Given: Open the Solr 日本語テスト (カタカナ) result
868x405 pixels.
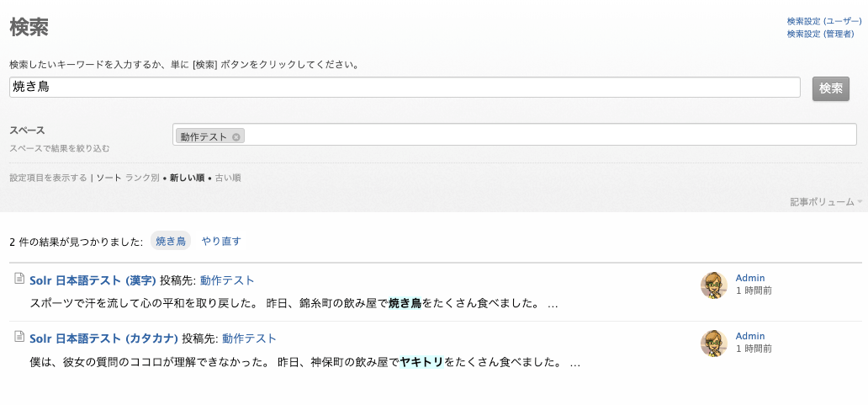Looking at the screenshot, I should 103,338.
